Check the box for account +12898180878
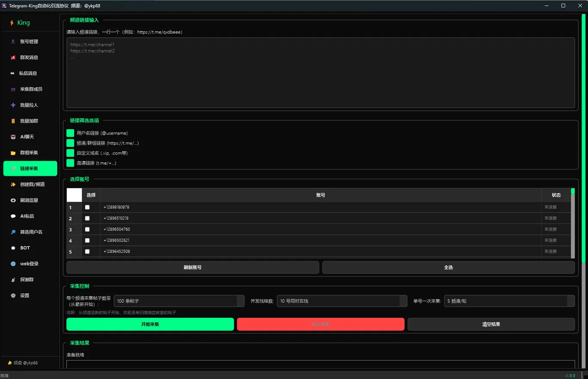 point(87,207)
